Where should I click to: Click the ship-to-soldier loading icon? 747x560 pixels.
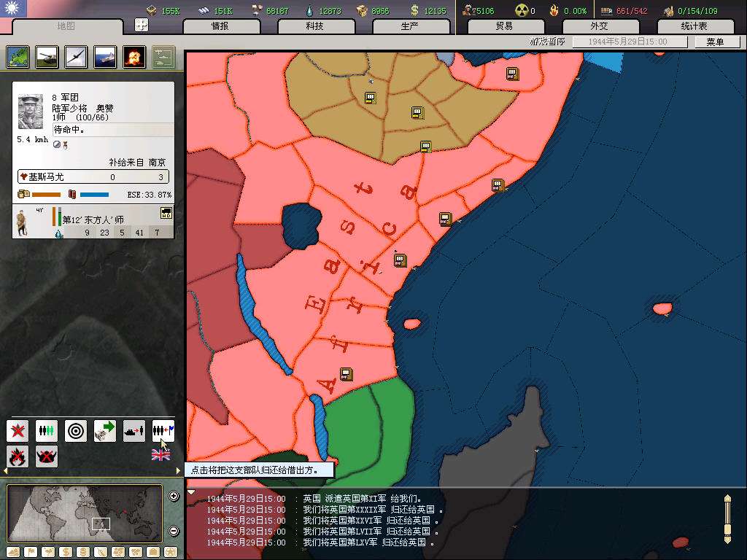134,431
